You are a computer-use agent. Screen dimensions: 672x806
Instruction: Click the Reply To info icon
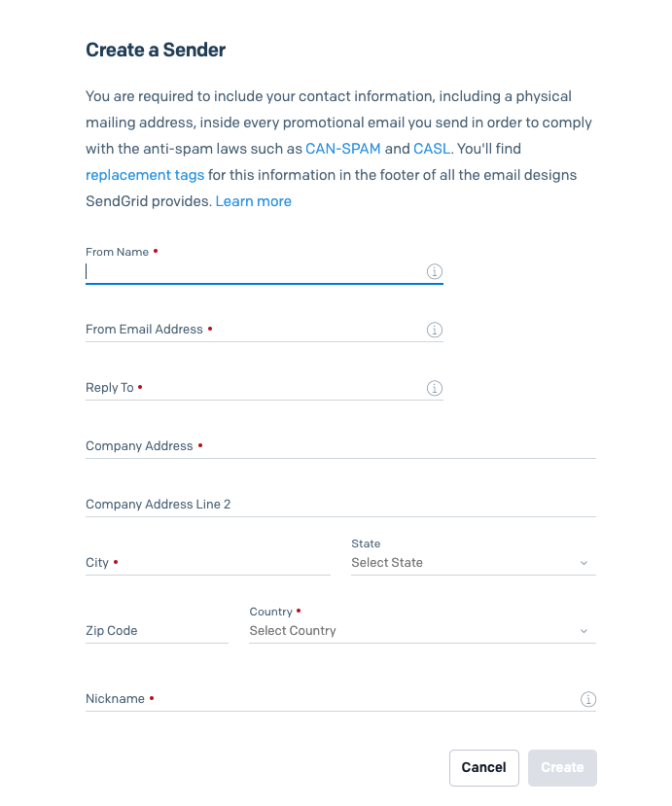pos(435,388)
